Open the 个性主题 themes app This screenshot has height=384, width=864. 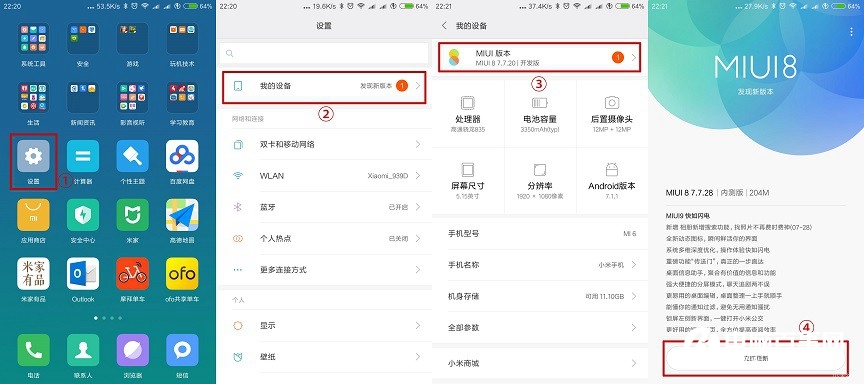[133, 156]
